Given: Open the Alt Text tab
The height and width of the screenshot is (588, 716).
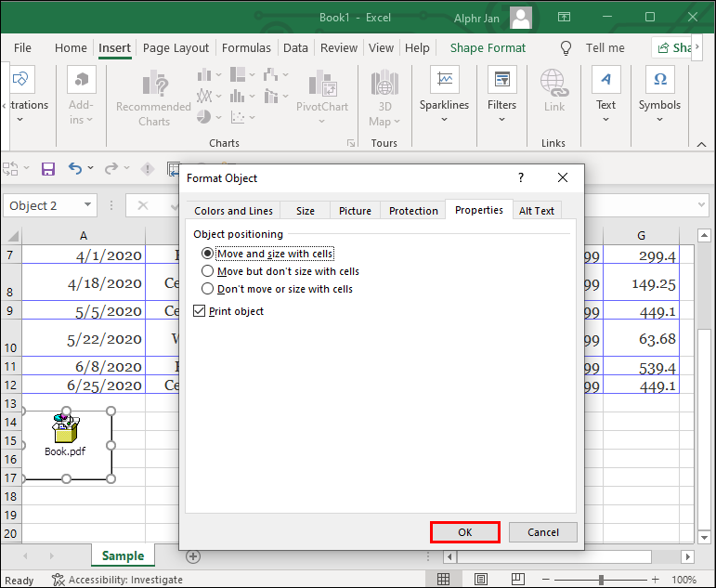Looking at the screenshot, I should pyautogui.click(x=536, y=211).
